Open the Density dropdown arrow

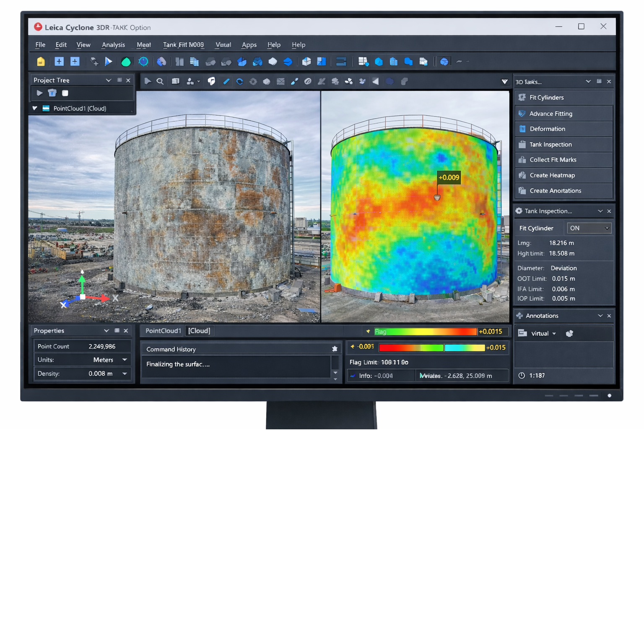pyautogui.click(x=125, y=374)
